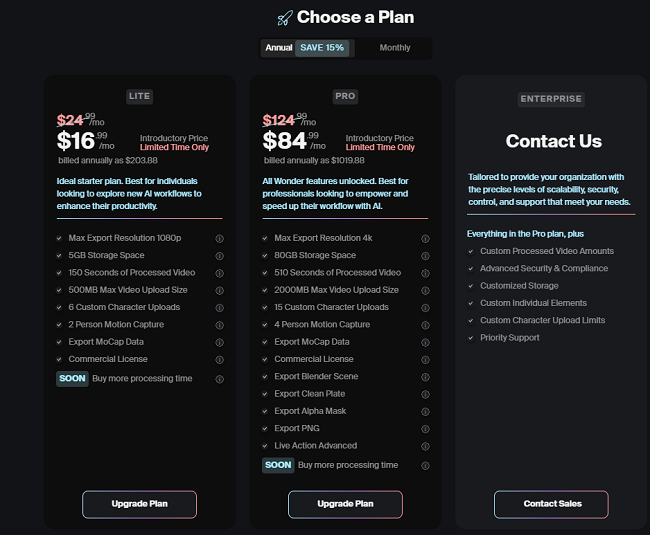Show info for 6 Custom Character Uploads
The image size is (650, 535).
(x=219, y=308)
